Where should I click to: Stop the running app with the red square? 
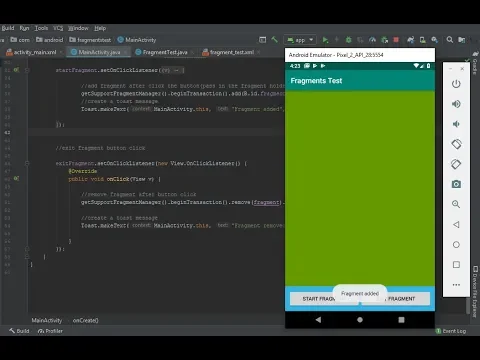pos(396,40)
